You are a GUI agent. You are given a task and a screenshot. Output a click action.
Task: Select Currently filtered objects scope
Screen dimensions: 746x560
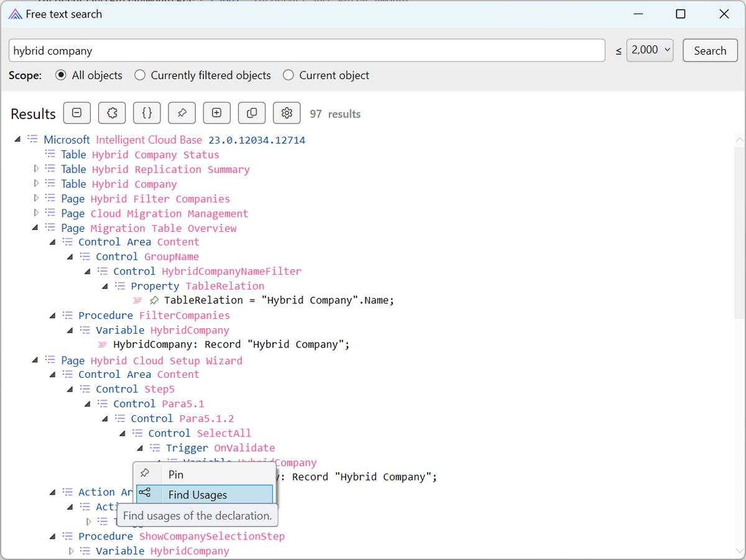[x=140, y=75]
